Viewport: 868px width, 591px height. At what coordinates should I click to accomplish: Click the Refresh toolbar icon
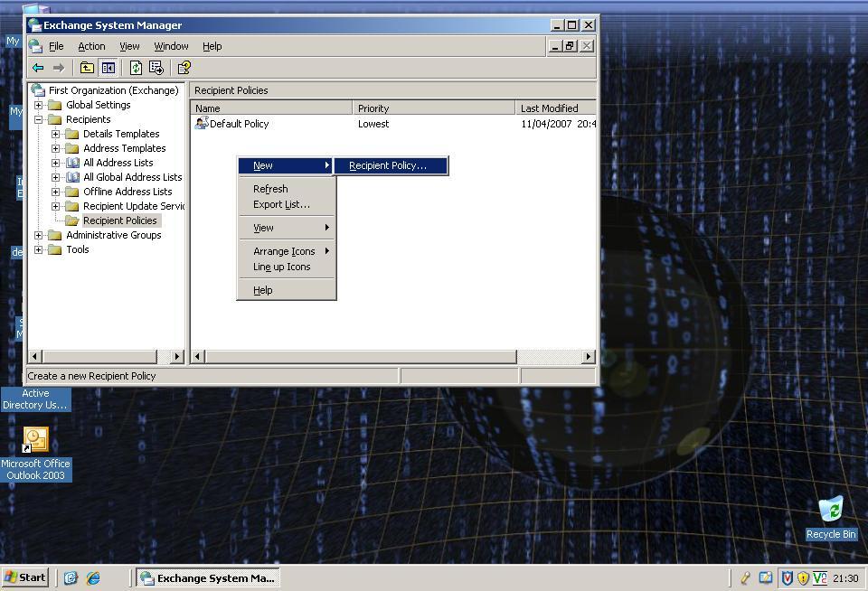[136, 68]
